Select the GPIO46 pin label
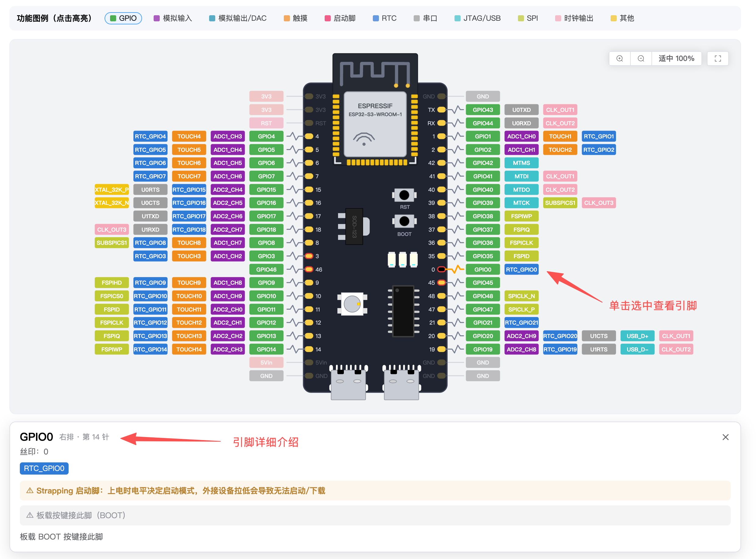 [266, 269]
